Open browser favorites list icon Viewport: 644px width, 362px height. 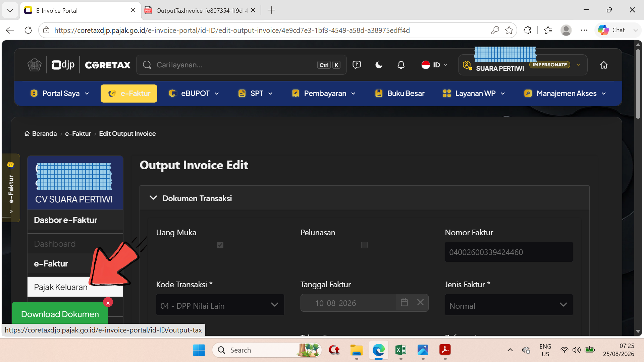coord(548,30)
